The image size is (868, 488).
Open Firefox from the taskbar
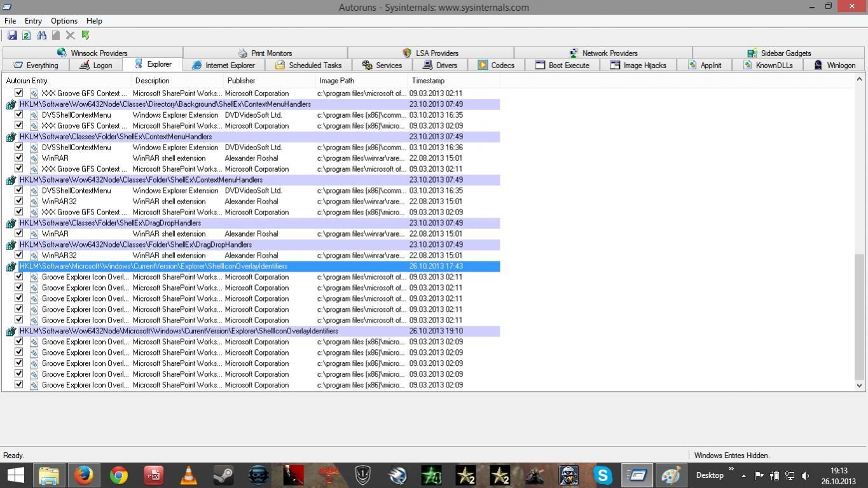tap(84, 475)
